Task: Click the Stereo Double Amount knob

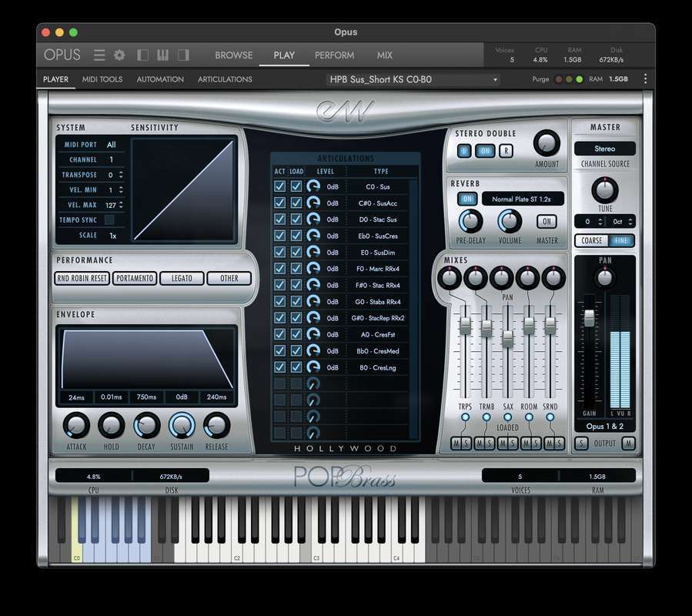Action: click(547, 142)
